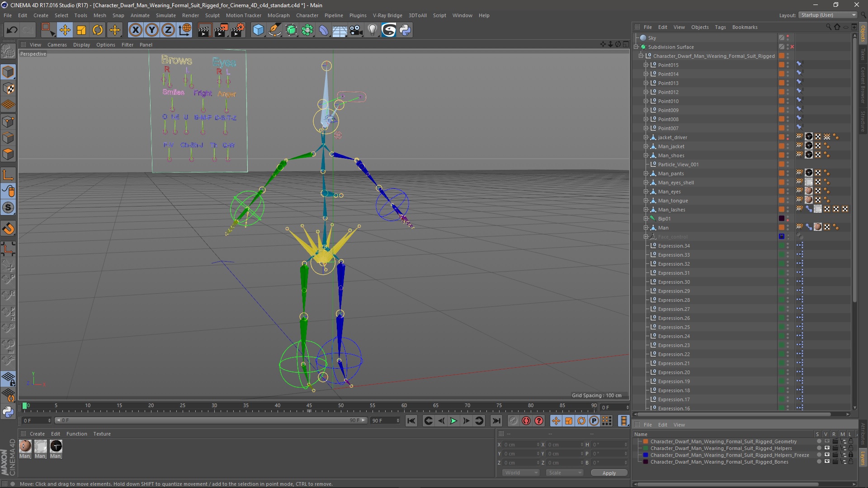
Task: Toggle X axis lock icon
Action: pos(135,30)
